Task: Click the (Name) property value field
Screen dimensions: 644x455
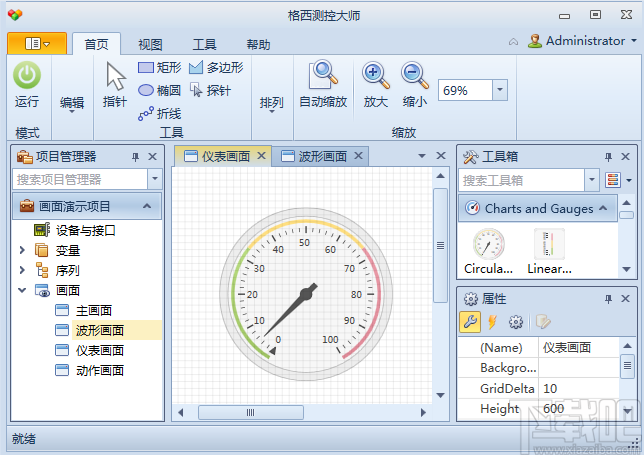Action: 578,347
